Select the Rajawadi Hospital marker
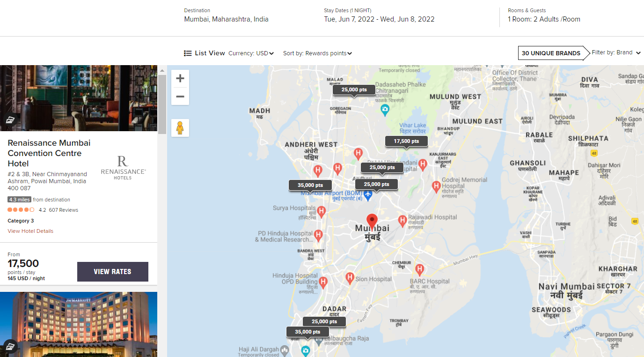The image size is (644, 357). pyautogui.click(x=402, y=221)
